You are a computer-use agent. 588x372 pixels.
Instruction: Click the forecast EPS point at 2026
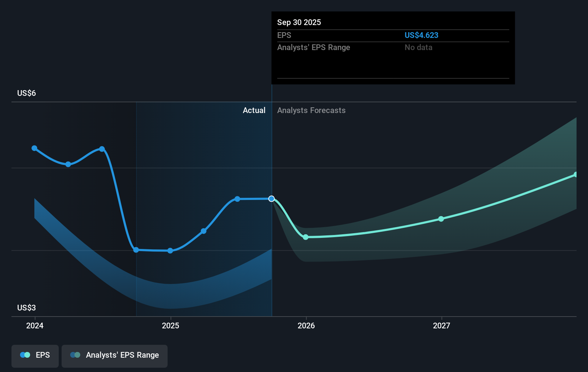[305, 237]
